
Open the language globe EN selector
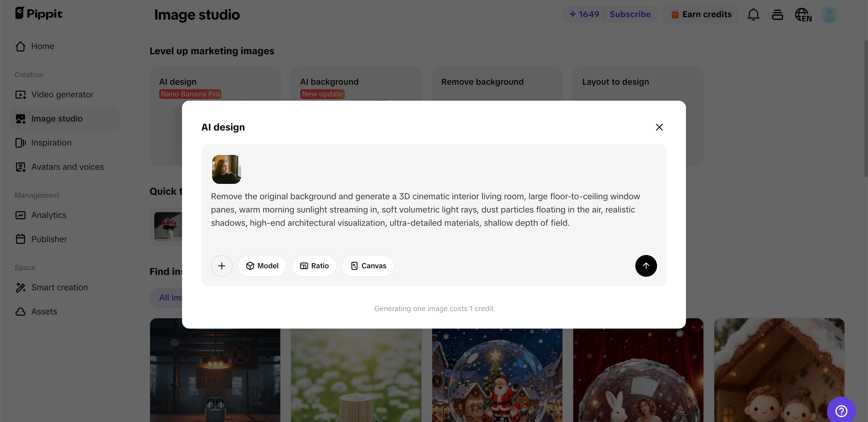pos(803,15)
